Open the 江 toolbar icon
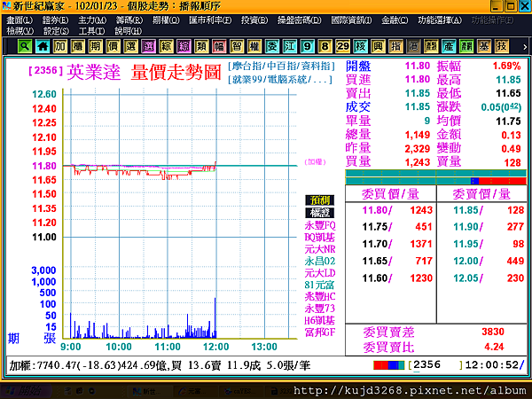Viewport: 532px width, 399px height. click(x=289, y=46)
